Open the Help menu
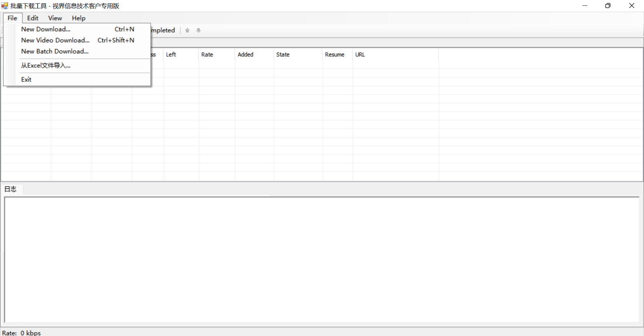 (x=78, y=18)
